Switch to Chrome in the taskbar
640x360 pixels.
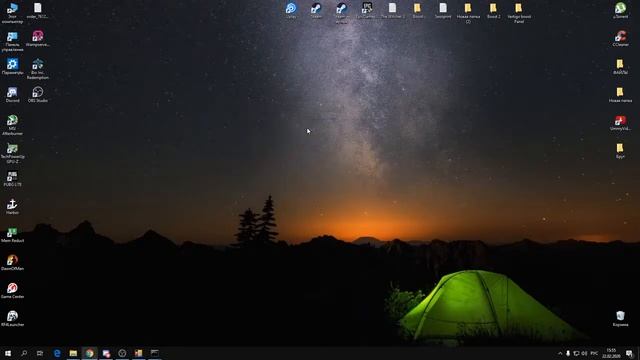[89, 353]
